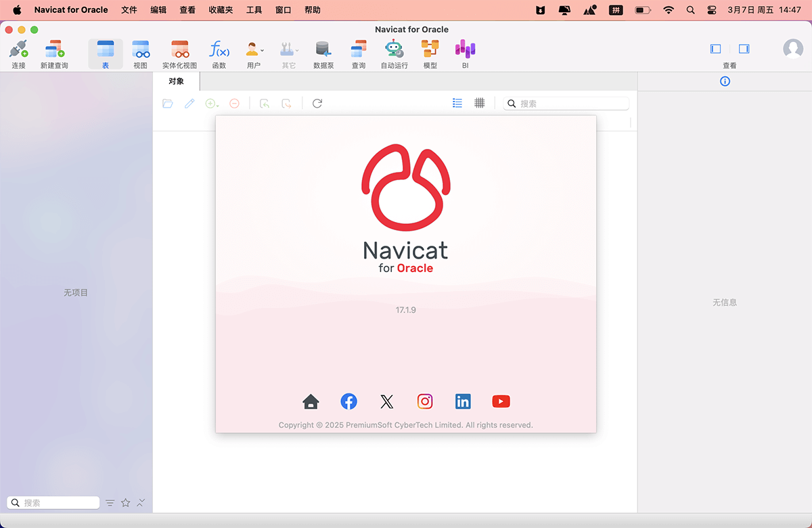
Task: Focus the objects search field
Action: [x=566, y=104]
